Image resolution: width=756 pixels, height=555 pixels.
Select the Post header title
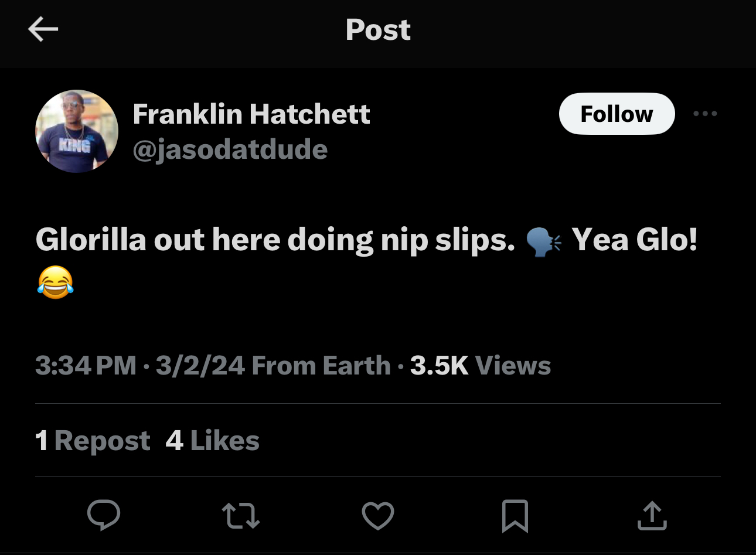[x=378, y=30]
